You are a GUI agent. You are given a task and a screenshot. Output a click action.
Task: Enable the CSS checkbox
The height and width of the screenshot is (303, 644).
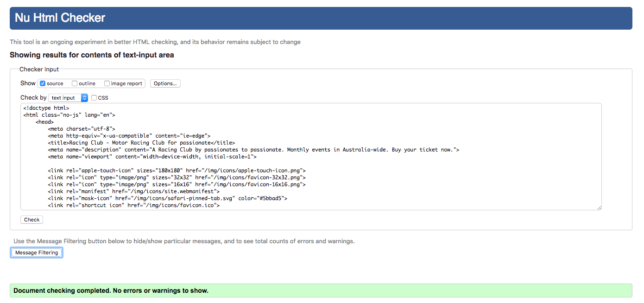[x=94, y=98]
